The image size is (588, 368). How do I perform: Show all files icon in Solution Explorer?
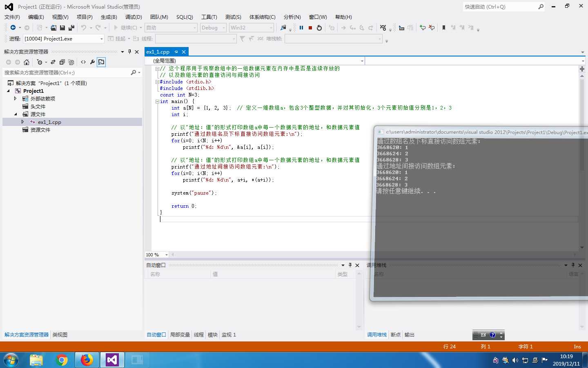[x=71, y=62]
